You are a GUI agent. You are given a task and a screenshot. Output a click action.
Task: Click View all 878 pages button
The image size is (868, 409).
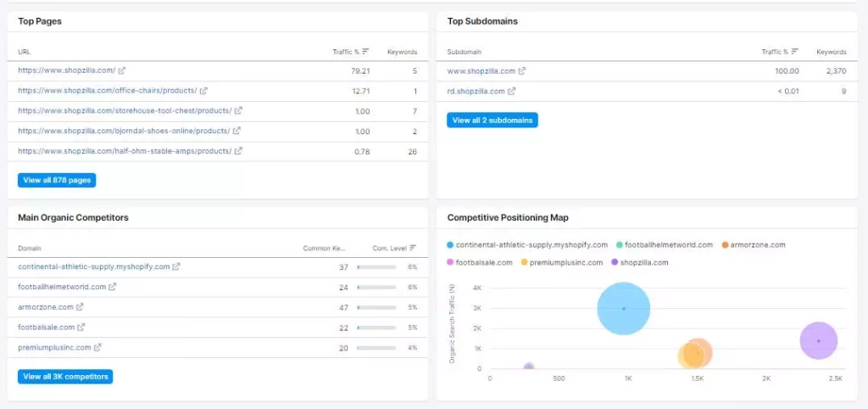[x=57, y=180]
